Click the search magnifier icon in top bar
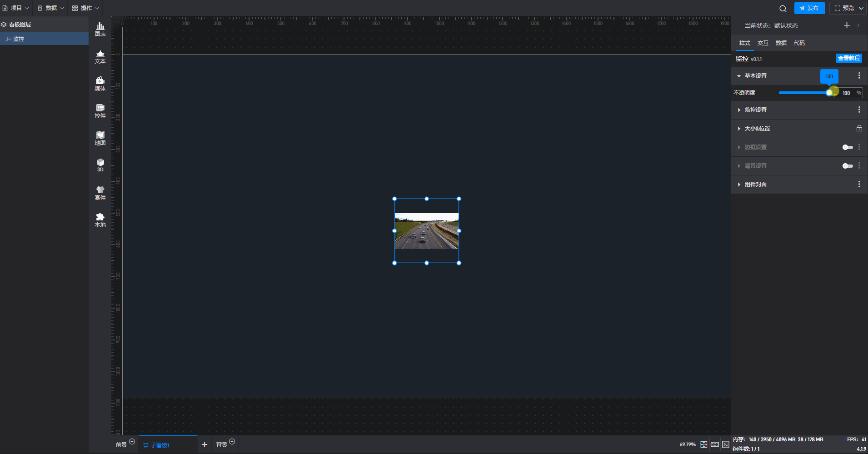Viewport: 868px width, 454px height. [x=783, y=8]
